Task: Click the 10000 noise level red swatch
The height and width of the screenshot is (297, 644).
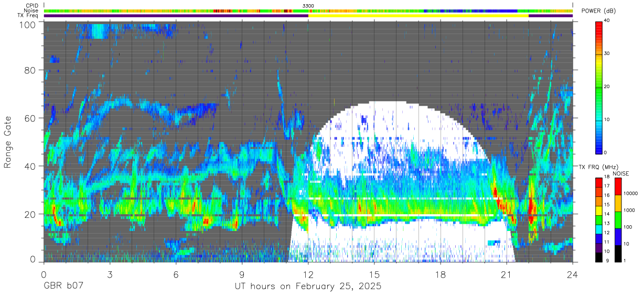Action: pyautogui.click(x=618, y=186)
